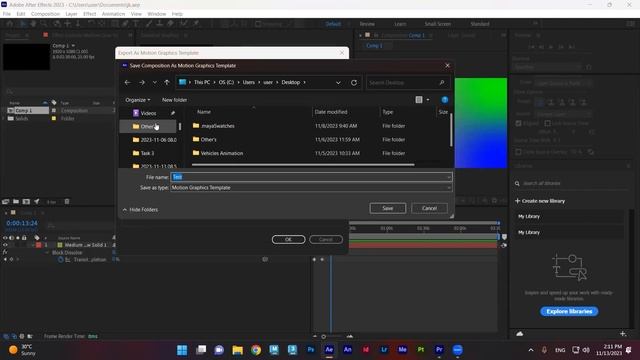Open the address bar path history dropdown
Viewport: 640px width, 360px height.
pos(338,82)
